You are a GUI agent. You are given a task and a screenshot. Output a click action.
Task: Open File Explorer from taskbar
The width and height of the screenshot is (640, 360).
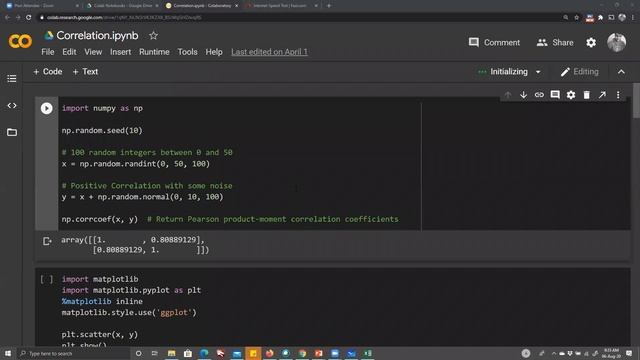tap(171, 353)
